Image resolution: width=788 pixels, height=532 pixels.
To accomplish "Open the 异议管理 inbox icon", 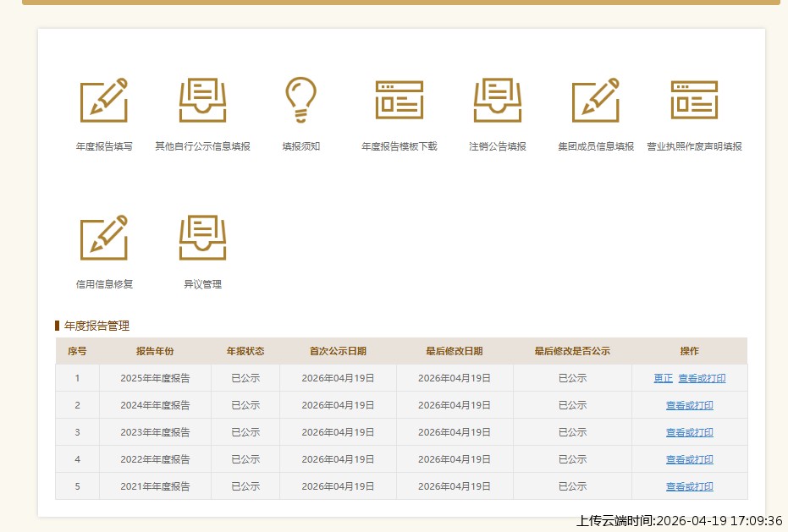I will [202, 238].
